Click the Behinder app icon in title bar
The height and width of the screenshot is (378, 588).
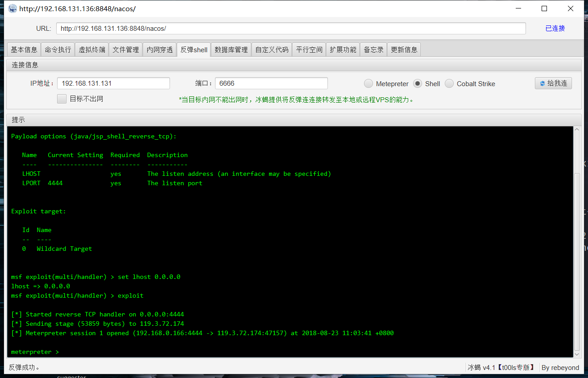tap(12, 8)
